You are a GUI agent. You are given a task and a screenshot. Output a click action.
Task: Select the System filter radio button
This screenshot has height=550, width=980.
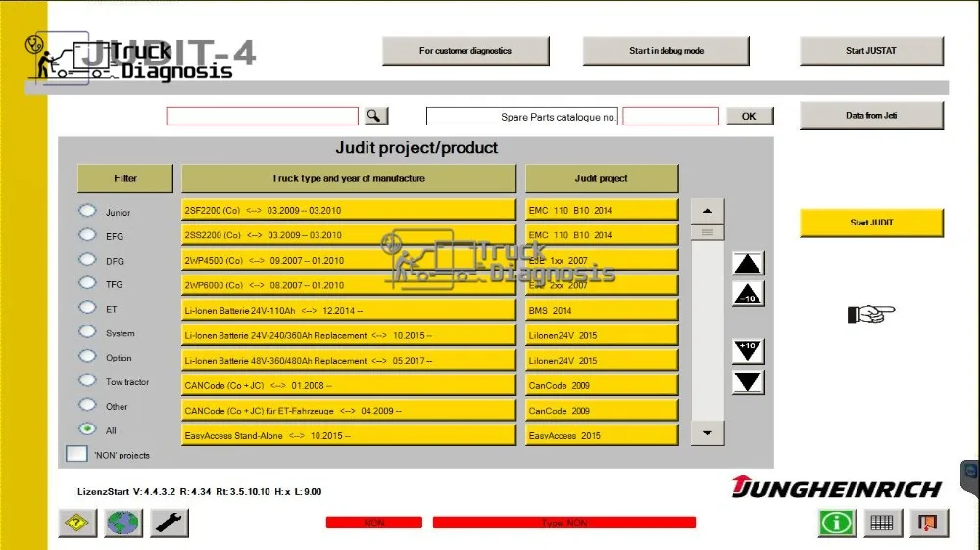point(87,332)
